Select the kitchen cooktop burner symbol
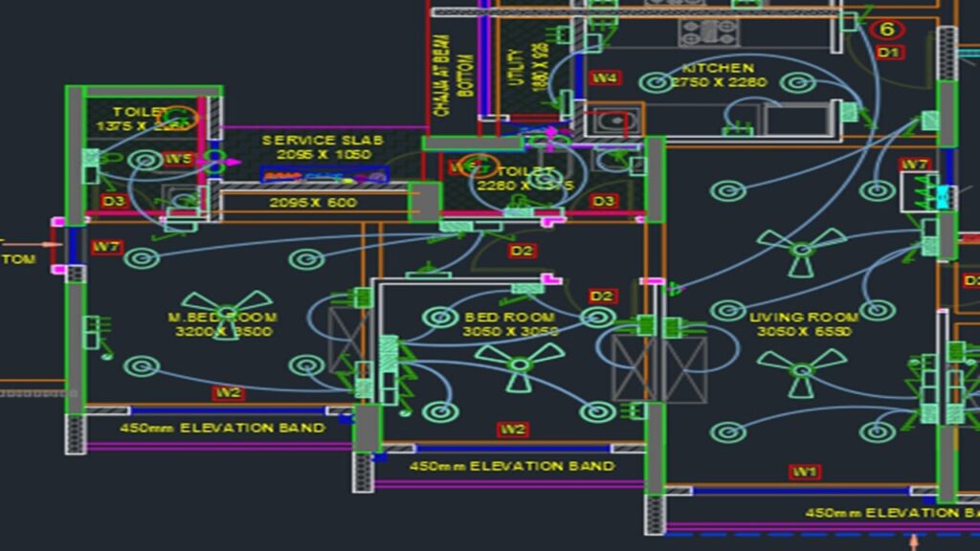Screen dimensions: 980x551 708,32
